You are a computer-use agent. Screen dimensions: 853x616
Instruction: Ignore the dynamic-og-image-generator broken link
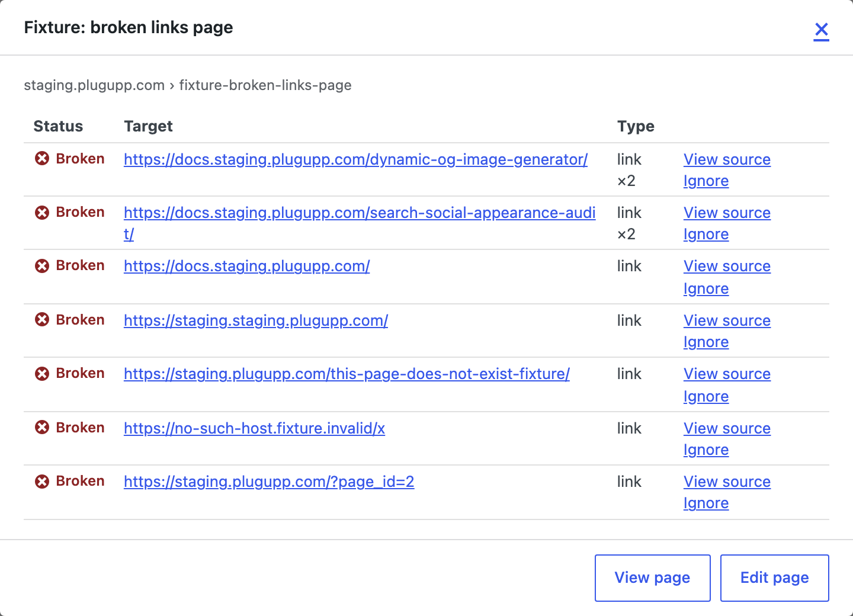coord(706,181)
